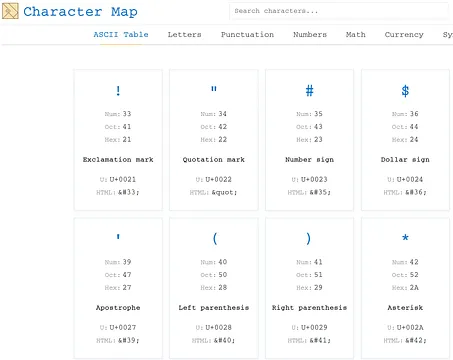This screenshot has width=453, height=360.
Task: Select the U+0021 Unicode value
Action: point(123,179)
